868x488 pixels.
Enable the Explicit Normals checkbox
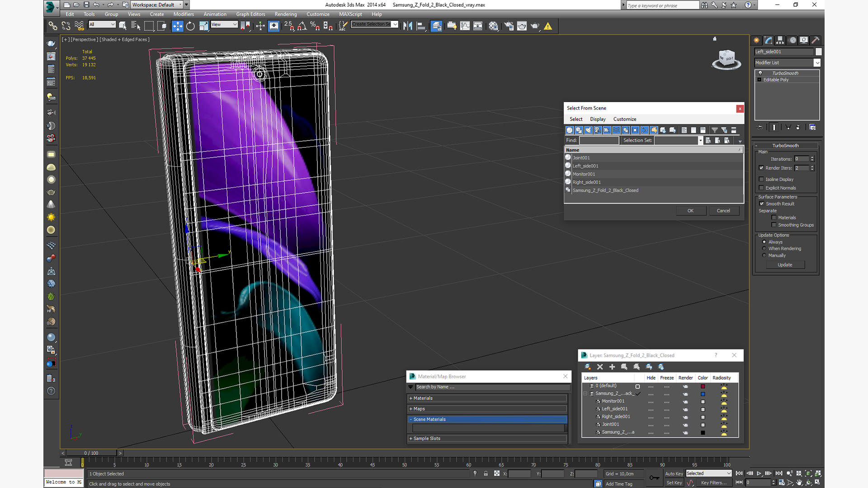[x=761, y=188]
